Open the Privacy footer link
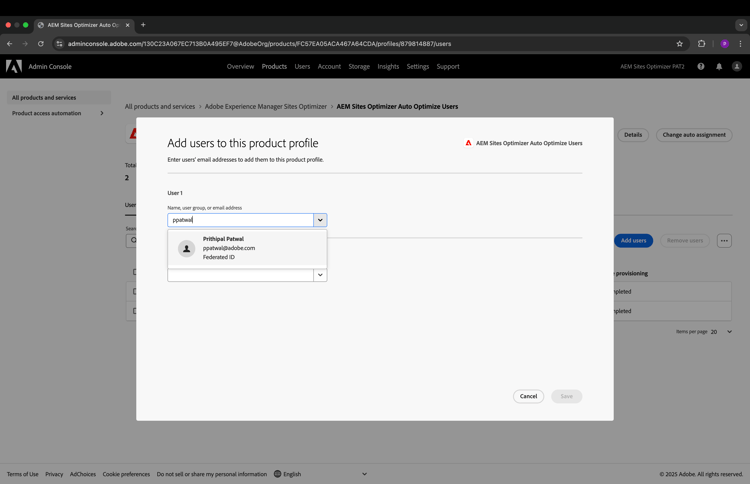This screenshot has width=750, height=484. [x=54, y=474]
